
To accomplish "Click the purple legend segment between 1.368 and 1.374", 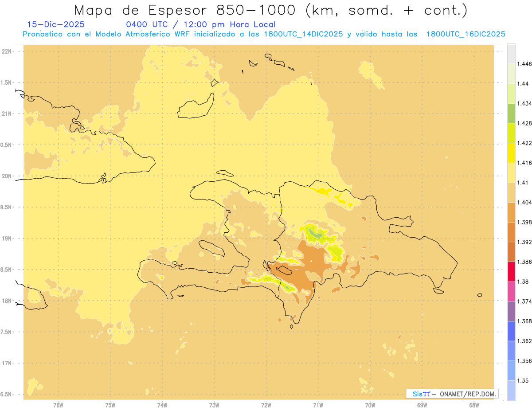I will [x=511, y=311].
